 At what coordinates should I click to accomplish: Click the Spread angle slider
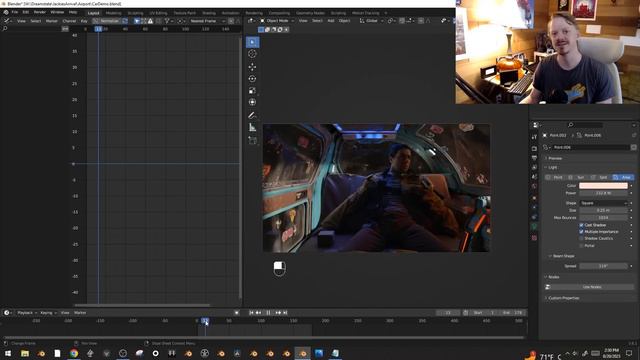coord(603,266)
